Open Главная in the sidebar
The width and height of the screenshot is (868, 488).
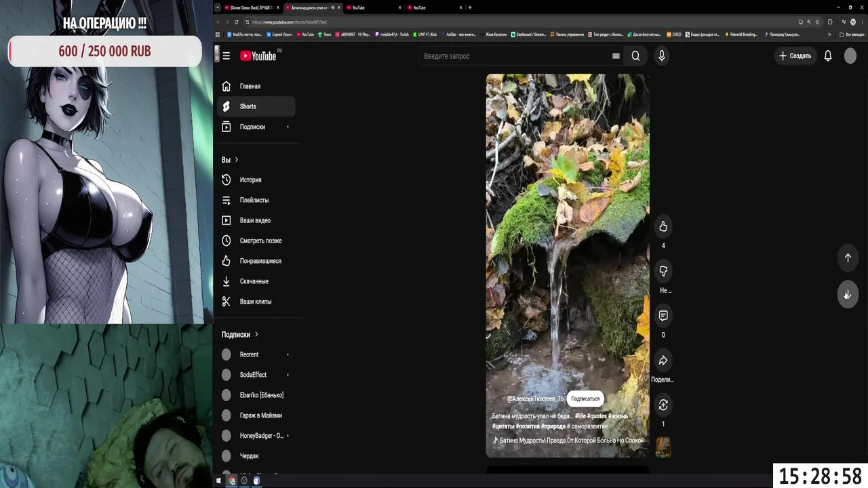tap(256, 86)
